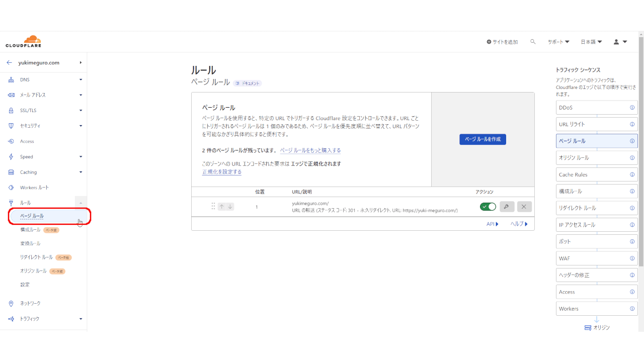Open the 日本語 language dropdown

pos(591,42)
